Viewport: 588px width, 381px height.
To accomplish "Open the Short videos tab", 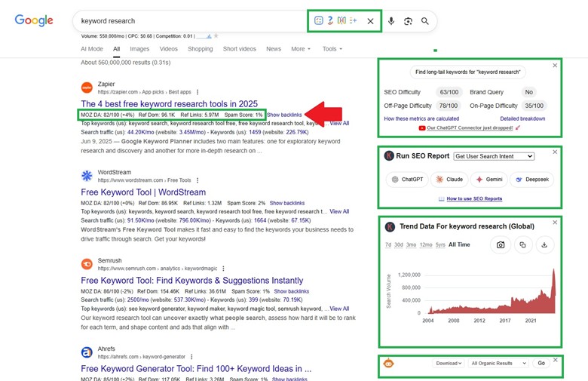I will (x=240, y=49).
